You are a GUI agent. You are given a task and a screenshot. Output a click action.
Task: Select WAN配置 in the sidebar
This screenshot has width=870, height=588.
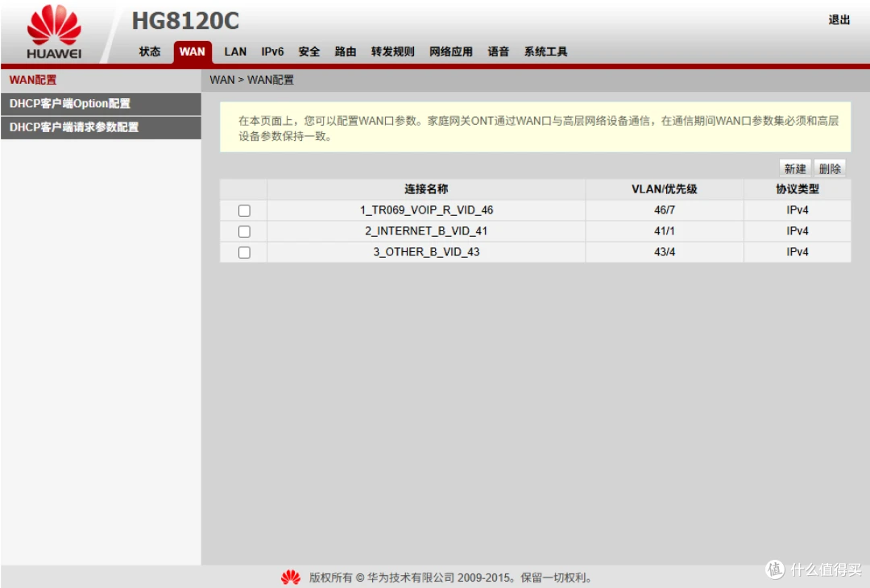(101, 80)
